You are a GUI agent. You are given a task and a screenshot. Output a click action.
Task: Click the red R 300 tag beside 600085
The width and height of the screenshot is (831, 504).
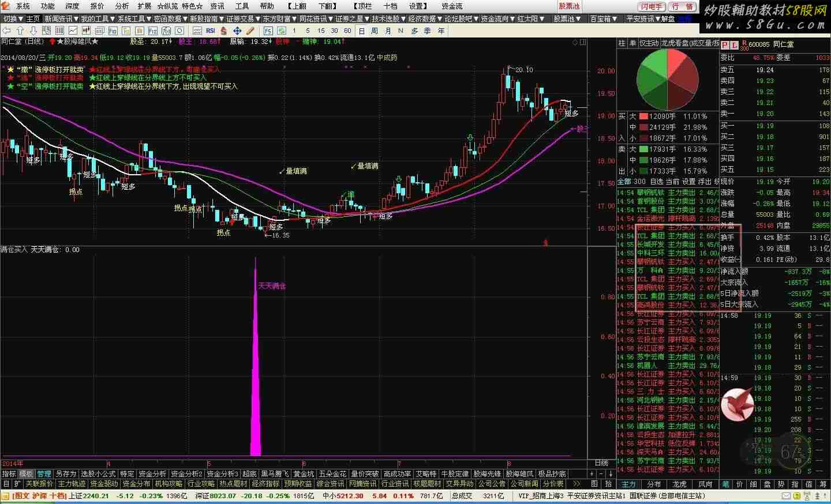click(744, 44)
